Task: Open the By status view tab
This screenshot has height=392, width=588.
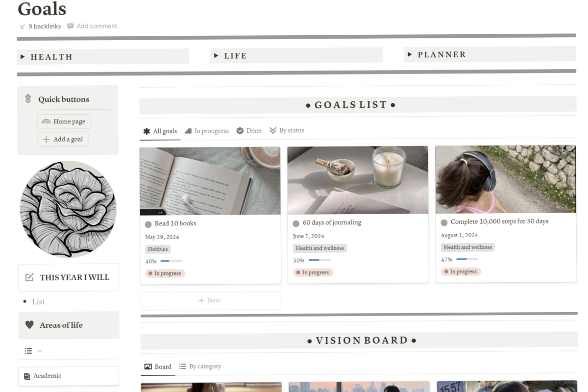Action: pyautogui.click(x=287, y=130)
